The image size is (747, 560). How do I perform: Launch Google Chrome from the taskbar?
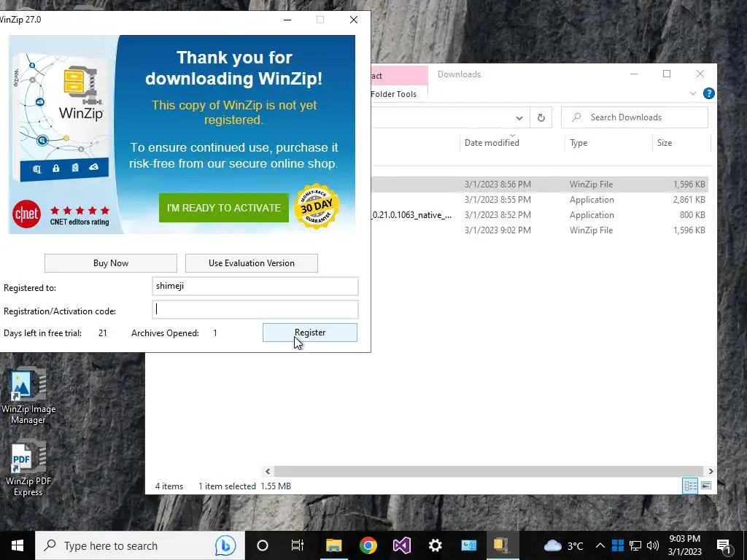(368, 545)
